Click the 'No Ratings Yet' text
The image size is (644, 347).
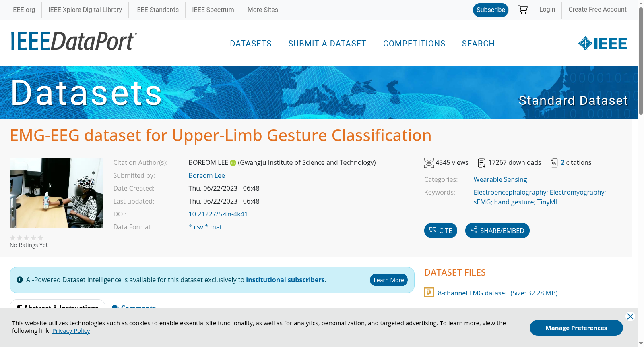(x=29, y=245)
